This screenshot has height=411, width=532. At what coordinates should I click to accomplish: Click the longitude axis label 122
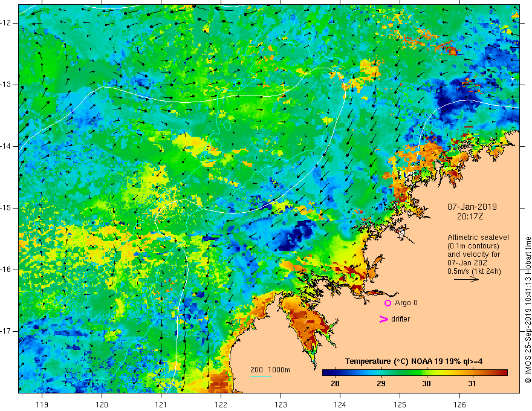(x=221, y=404)
